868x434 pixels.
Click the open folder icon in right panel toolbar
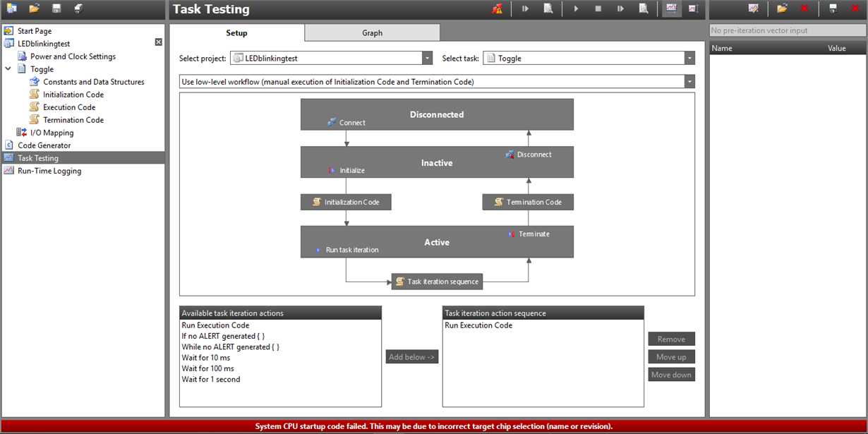[782, 8]
